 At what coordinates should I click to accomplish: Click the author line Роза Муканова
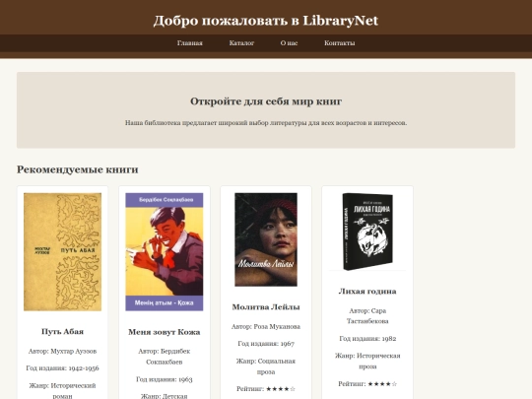(x=266, y=327)
